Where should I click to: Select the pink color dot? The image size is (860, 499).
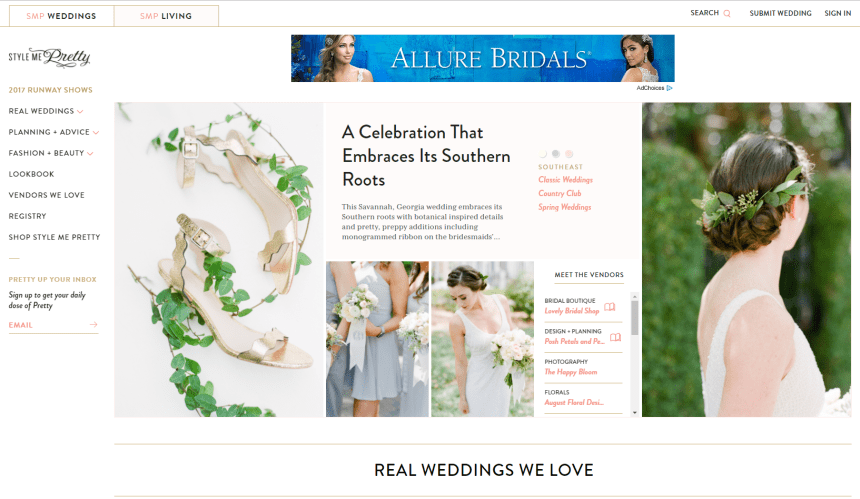tap(569, 154)
